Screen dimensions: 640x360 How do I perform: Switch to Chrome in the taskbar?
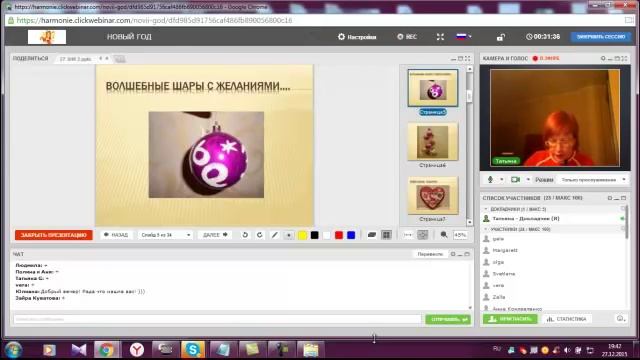click(x=107, y=350)
